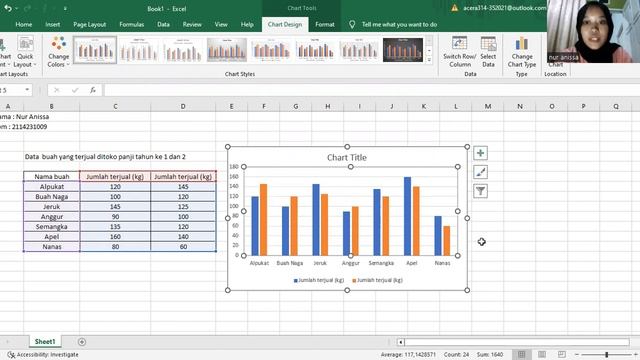Open Chart Styles brush button
640x360 pixels.
click(x=480, y=172)
